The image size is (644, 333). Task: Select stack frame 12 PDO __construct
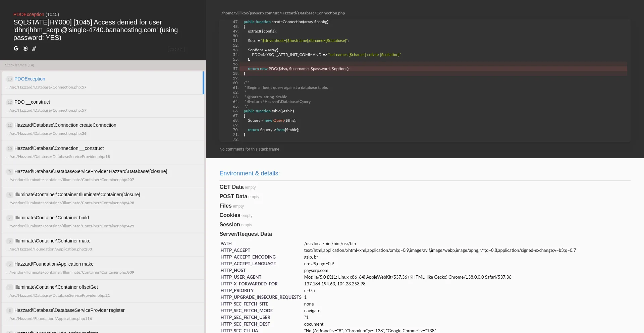pos(103,106)
